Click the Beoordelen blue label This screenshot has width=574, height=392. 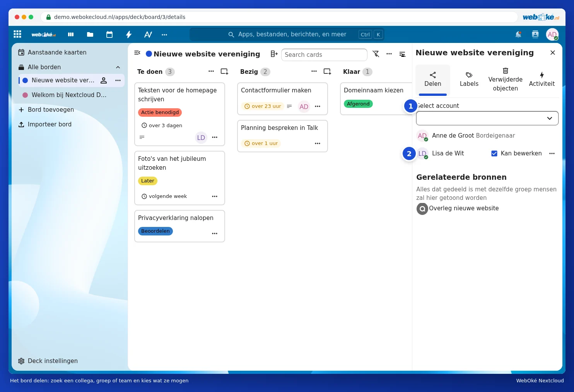(x=155, y=231)
